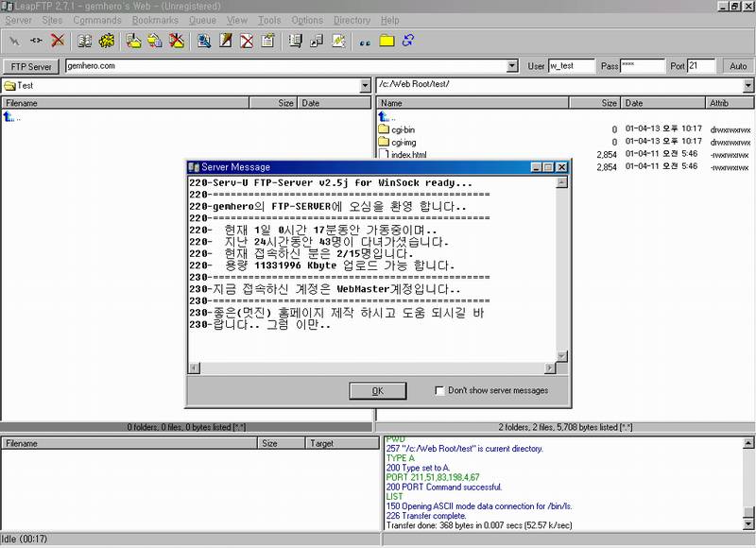Viewport: 756px width, 548px height.
Task: Open the Sites menu
Action: [x=52, y=20]
